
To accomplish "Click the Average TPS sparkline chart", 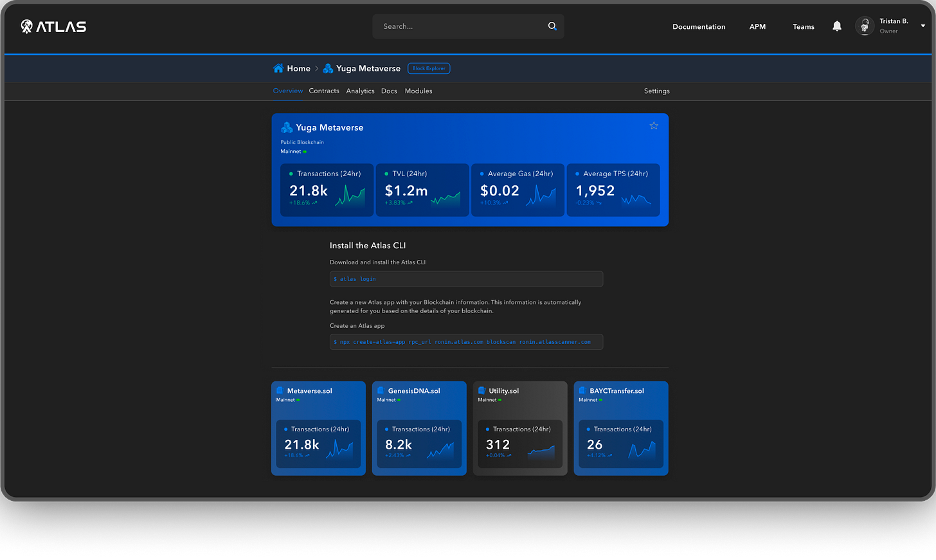I will [636, 199].
